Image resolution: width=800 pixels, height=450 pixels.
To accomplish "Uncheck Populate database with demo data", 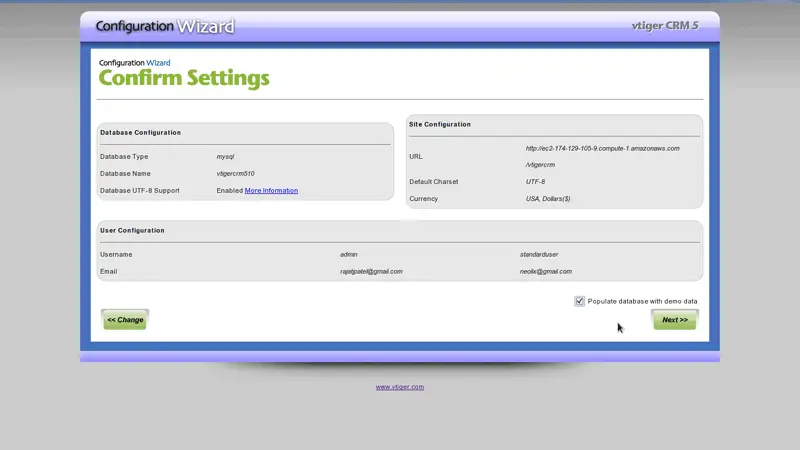I will (x=579, y=301).
